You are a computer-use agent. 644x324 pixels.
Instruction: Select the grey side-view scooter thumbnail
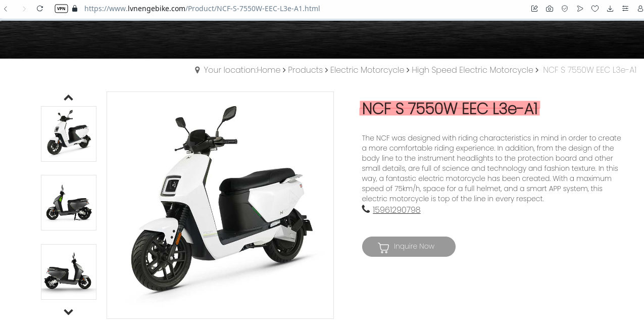pos(69,272)
